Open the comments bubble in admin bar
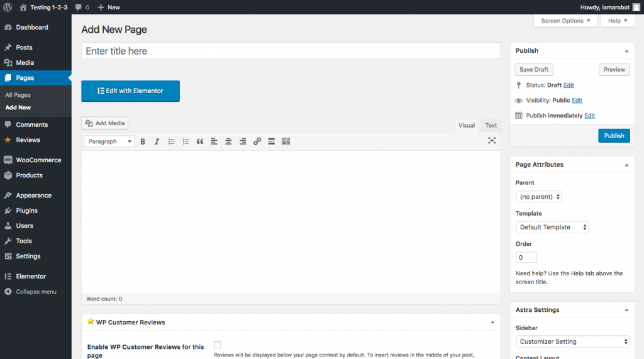 click(82, 7)
